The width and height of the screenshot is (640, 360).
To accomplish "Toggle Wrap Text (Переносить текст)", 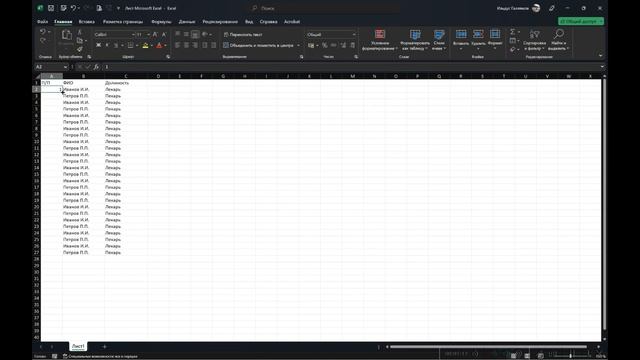I will pyautogui.click(x=243, y=35).
